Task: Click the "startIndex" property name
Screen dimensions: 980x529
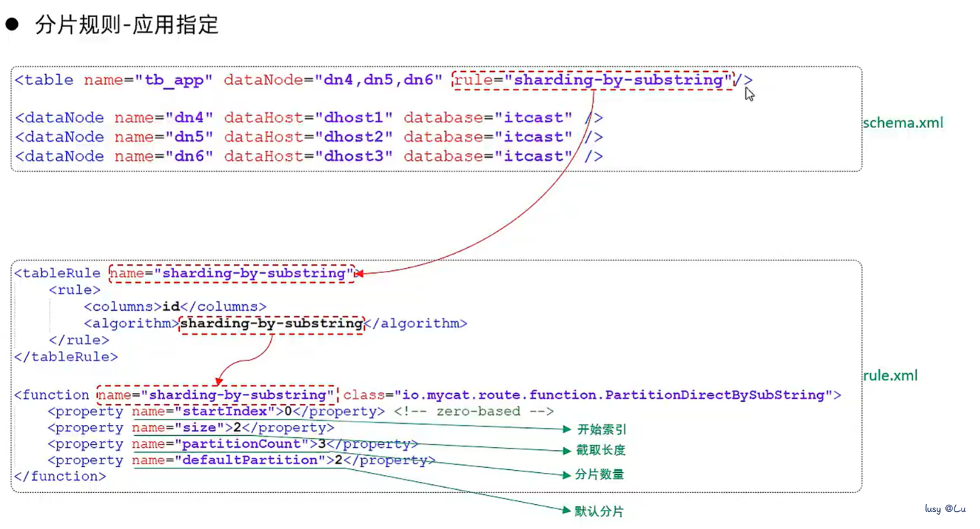Action: coord(225,411)
